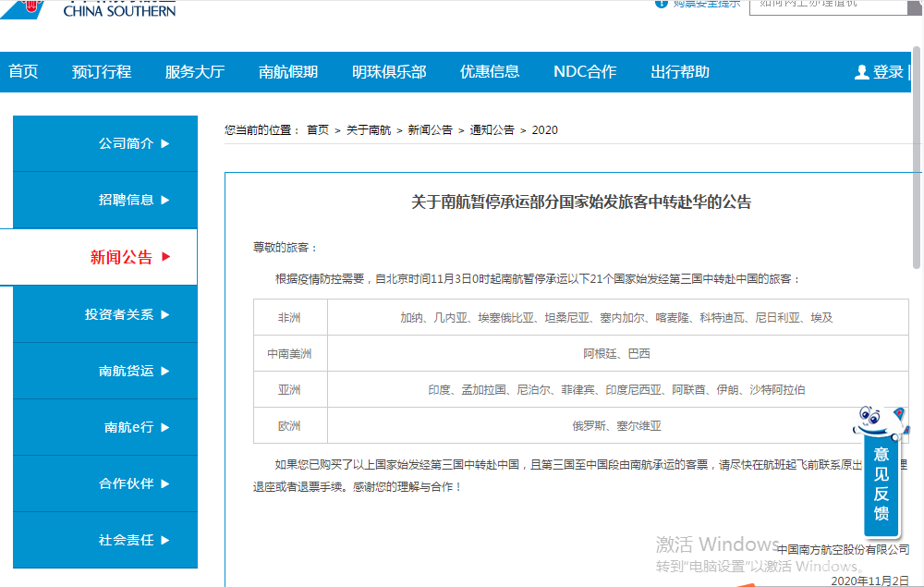Open the 明珠俱乐部 menu
Viewport: 924px width, 587px height.
point(388,71)
